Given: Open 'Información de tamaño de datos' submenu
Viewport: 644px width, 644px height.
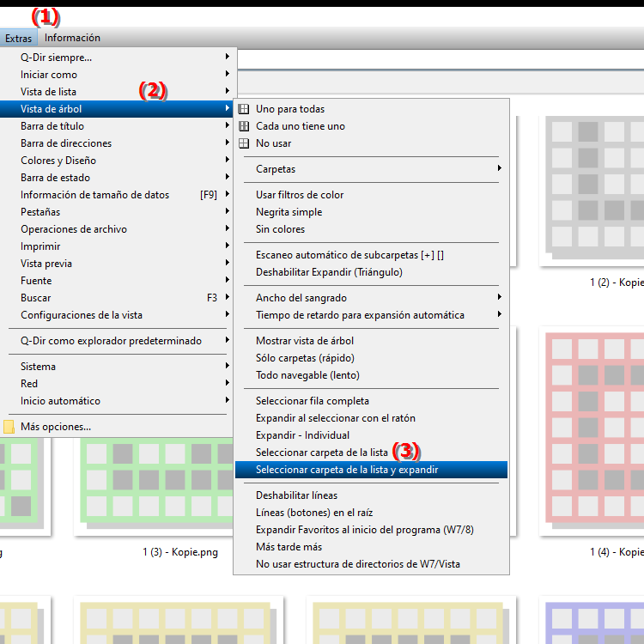Looking at the screenshot, I should (x=117, y=195).
